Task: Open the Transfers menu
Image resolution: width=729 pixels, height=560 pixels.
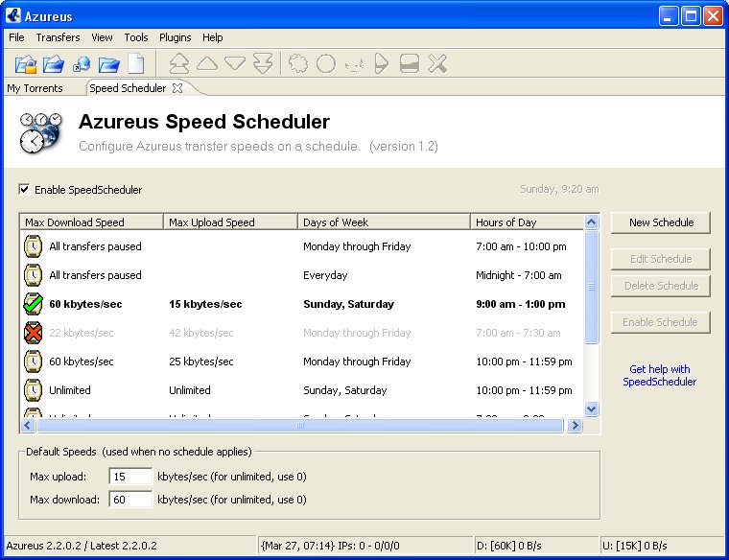Action: [x=59, y=37]
